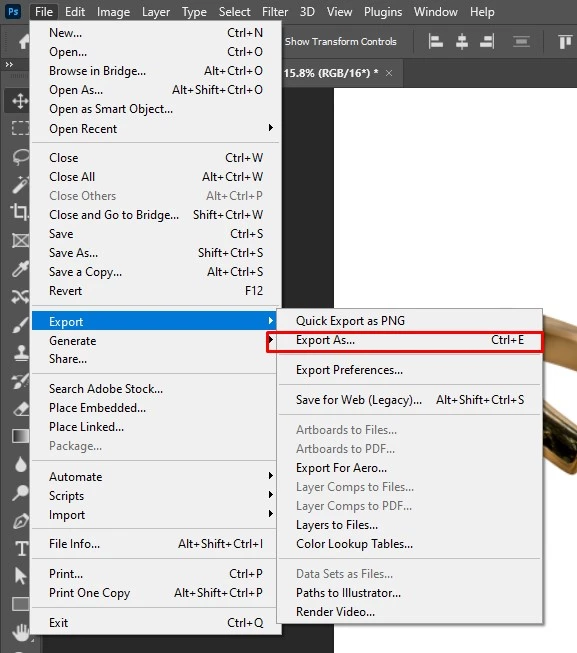Open the Layer menu
The width and height of the screenshot is (577, 653).
point(156,12)
